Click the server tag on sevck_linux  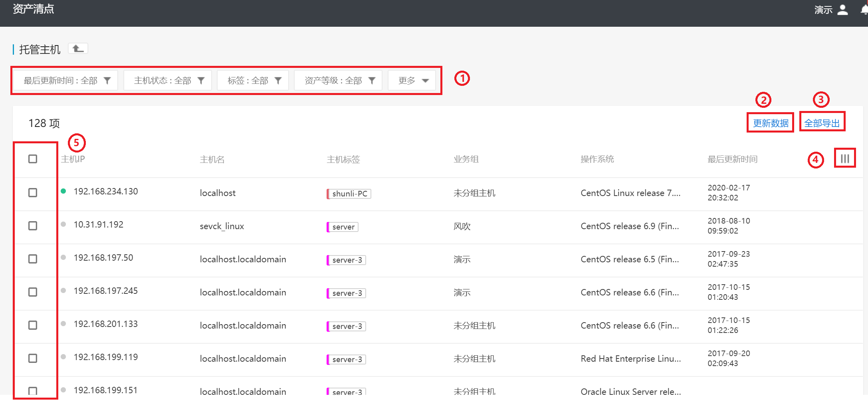[x=343, y=227]
